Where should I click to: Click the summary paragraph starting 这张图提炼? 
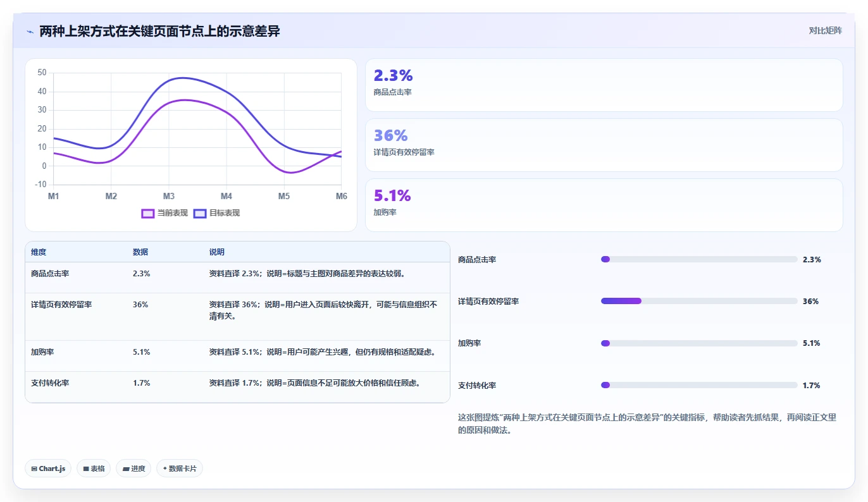click(647, 424)
